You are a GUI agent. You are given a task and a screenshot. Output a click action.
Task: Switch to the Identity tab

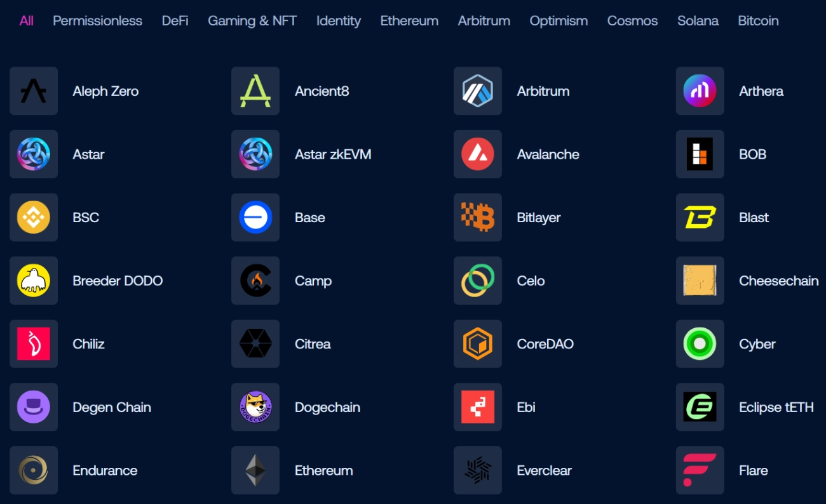[x=339, y=21]
